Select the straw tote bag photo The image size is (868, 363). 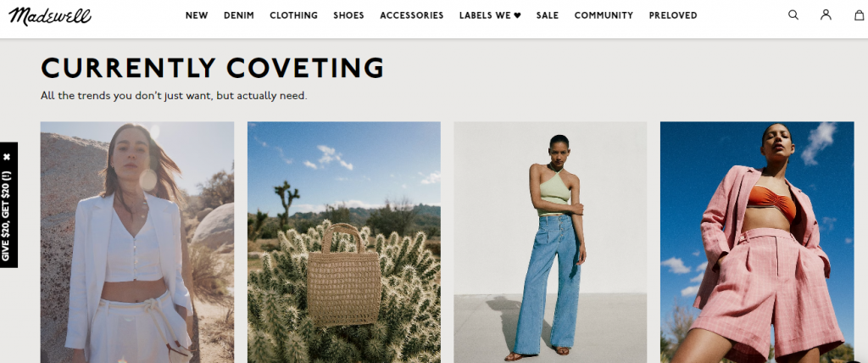point(344,243)
